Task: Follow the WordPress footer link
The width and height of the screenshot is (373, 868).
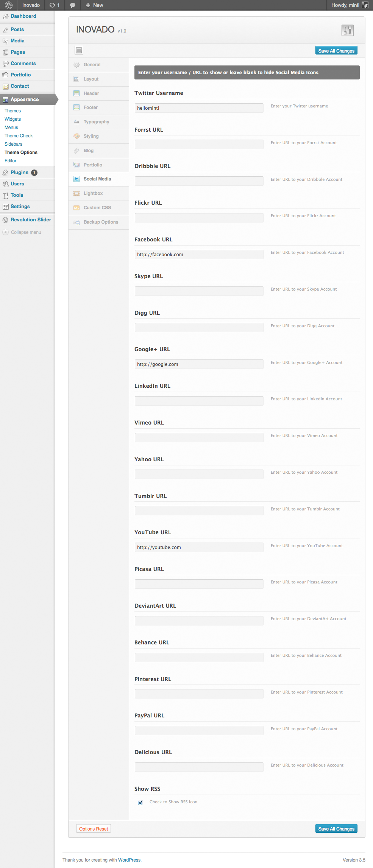Action: pos(129,860)
